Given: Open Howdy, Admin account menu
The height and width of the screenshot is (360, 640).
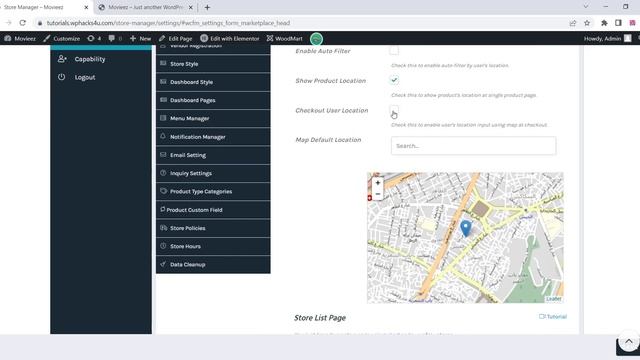Looking at the screenshot, I should click(607, 38).
